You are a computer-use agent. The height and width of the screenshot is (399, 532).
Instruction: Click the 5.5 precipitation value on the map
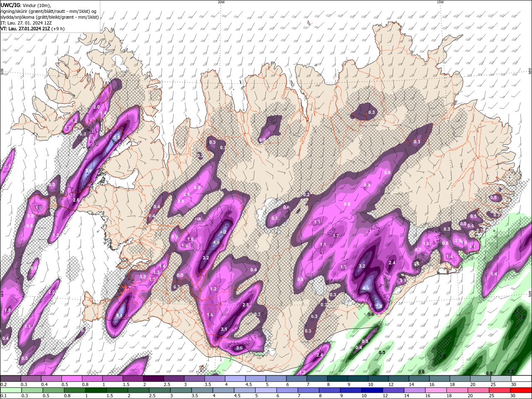pos(117,137)
